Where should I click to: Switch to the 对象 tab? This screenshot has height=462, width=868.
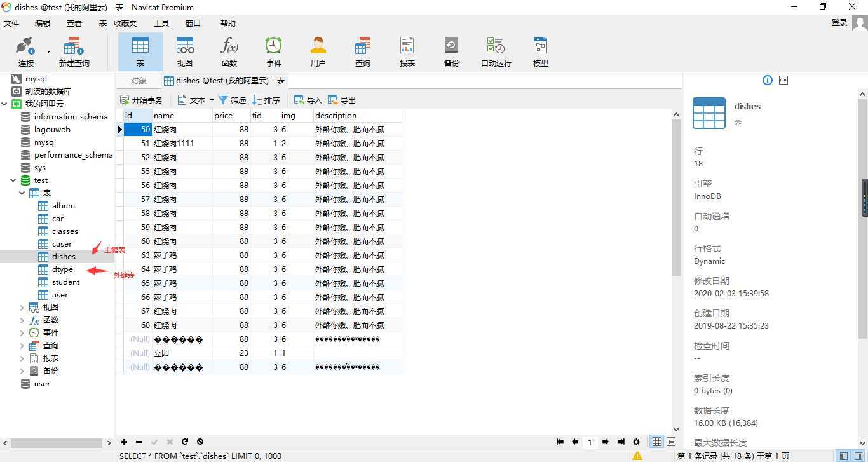point(138,81)
